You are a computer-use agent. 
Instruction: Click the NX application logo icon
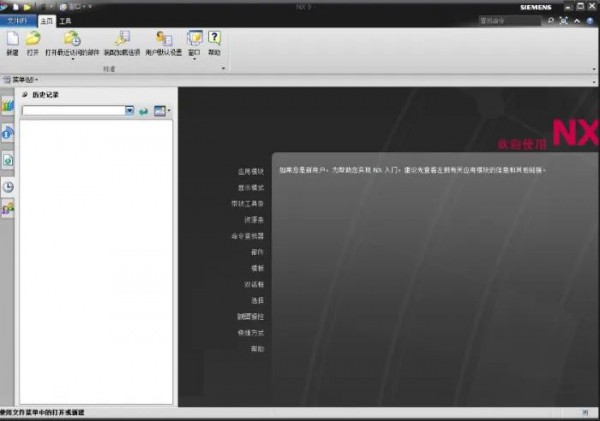tap(3, 7)
